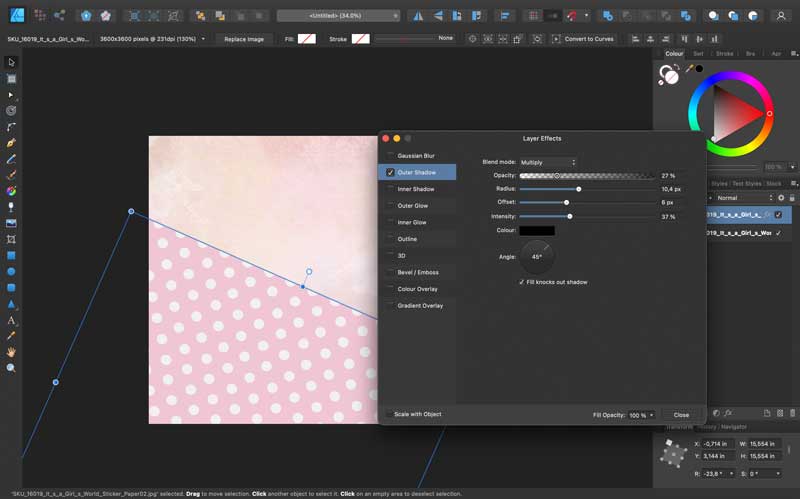Click the Add boolean operation icon
This screenshot has height=499, width=800.
pyautogui.click(x=608, y=16)
